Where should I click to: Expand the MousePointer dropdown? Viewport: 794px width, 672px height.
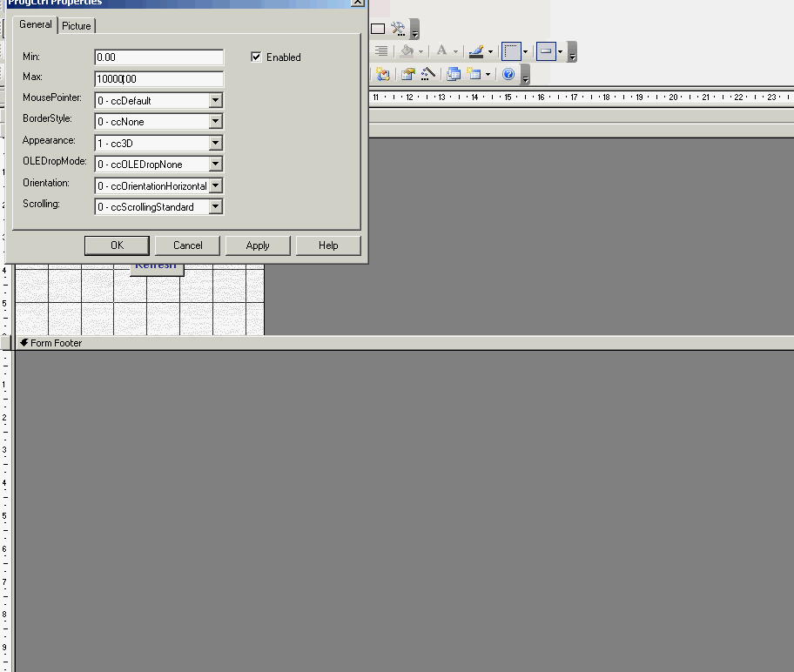pyautogui.click(x=216, y=100)
